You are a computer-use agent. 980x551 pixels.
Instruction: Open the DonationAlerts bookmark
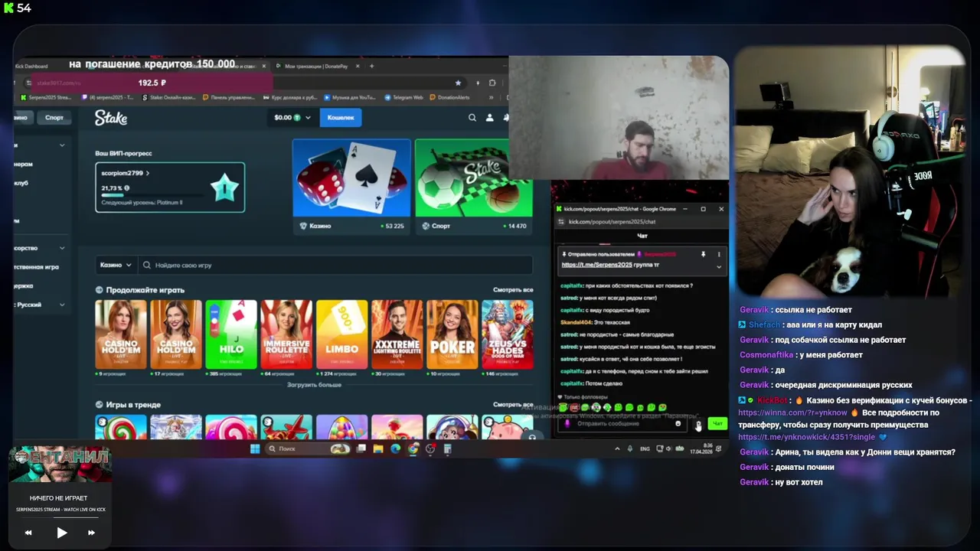[450, 97]
